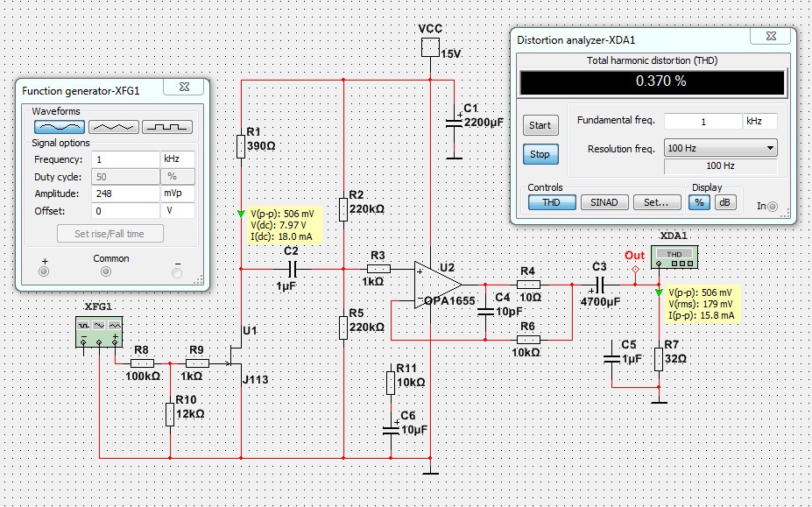Select resistor R3 1kΩ
812x507 pixels.
[378, 269]
